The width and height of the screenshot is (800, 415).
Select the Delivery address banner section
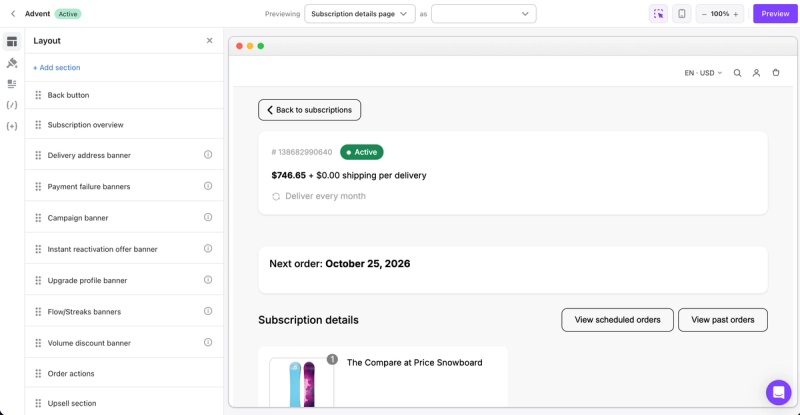[x=124, y=155]
